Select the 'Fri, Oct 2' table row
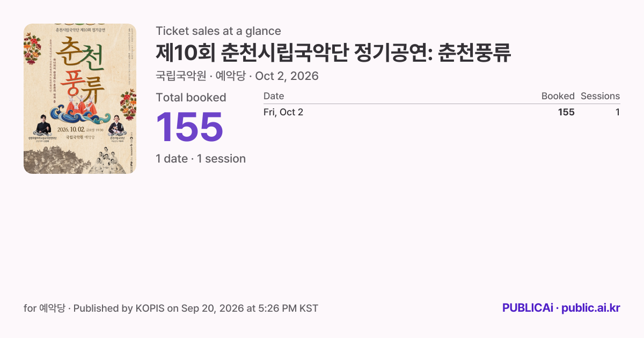The height and width of the screenshot is (338, 644). coord(442,112)
